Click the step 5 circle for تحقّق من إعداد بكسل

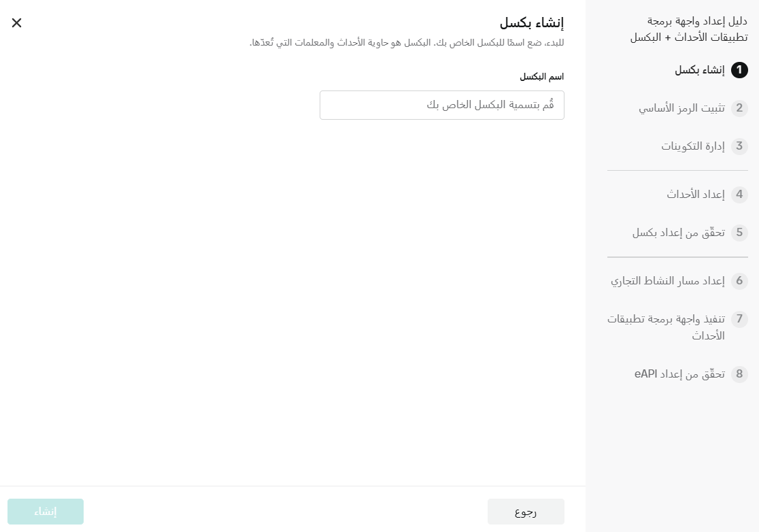(x=739, y=233)
